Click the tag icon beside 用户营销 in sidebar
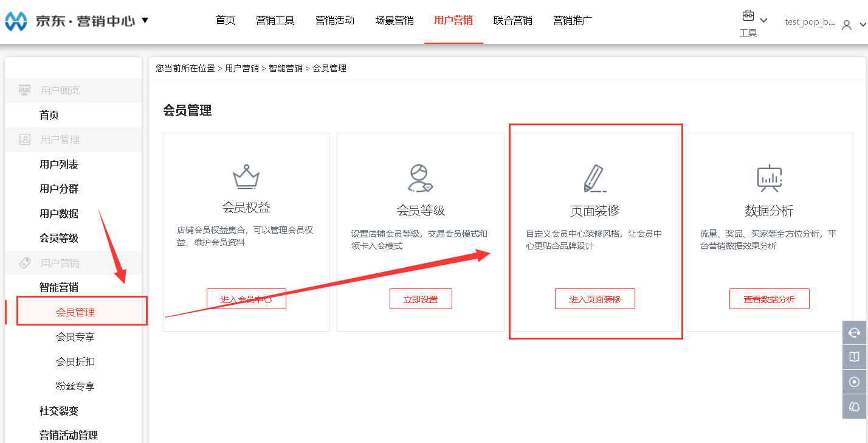The height and width of the screenshot is (443, 868). point(25,263)
